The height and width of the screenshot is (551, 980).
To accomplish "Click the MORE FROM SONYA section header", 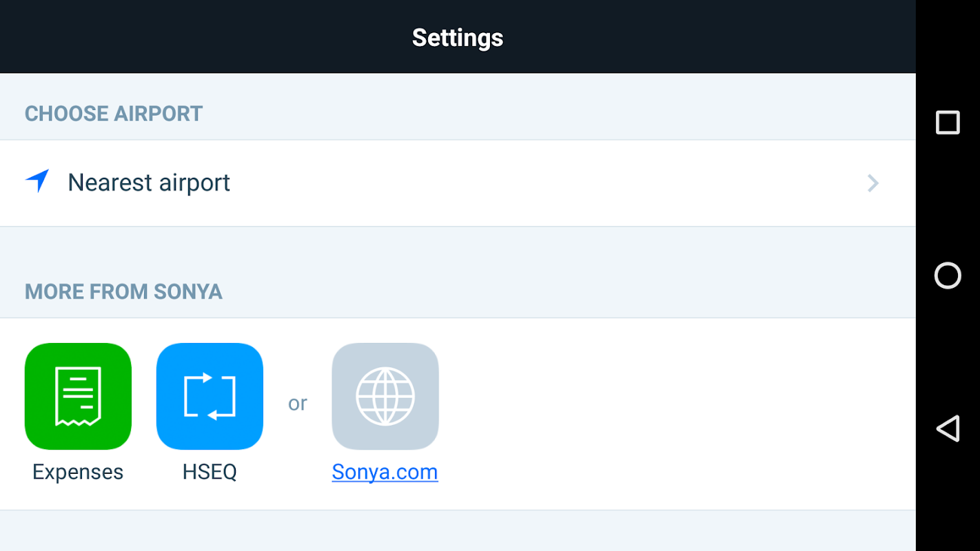I will click(123, 291).
